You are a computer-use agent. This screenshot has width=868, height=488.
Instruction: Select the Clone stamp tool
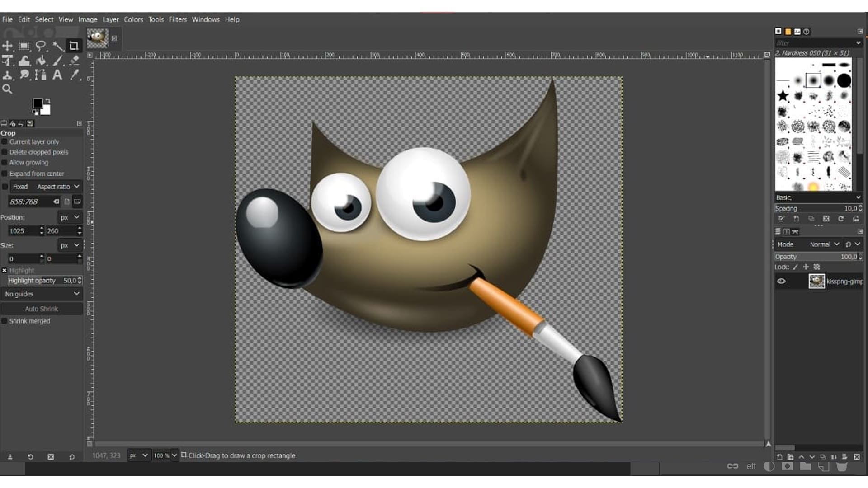8,75
